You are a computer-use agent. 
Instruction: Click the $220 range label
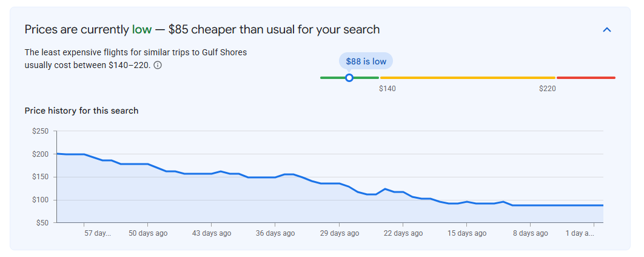[548, 89]
